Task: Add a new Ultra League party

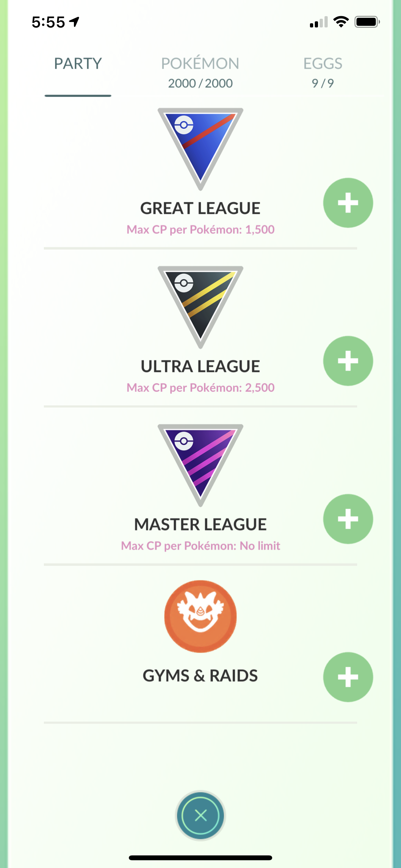Action: (x=348, y=361)
